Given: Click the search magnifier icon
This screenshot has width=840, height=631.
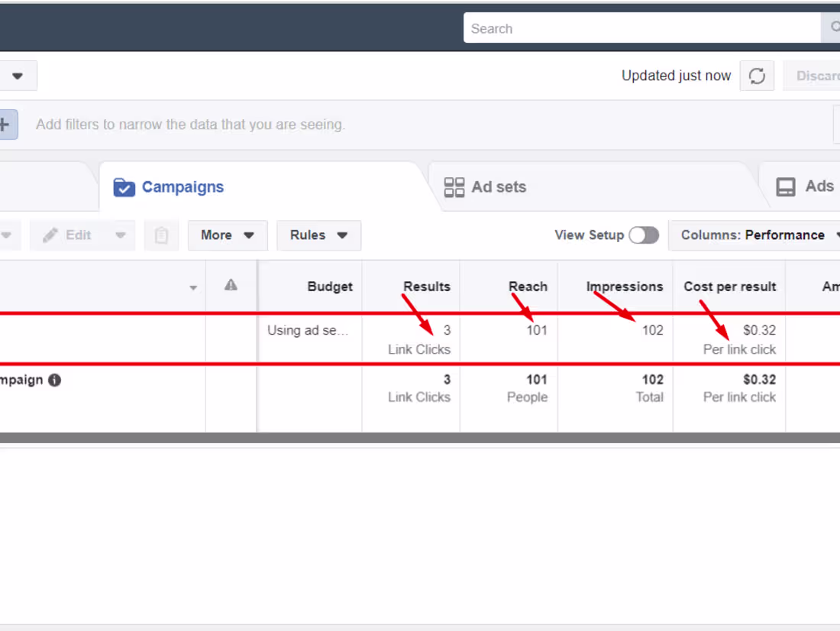Looking at the screenshot, I should pos(834,28).
